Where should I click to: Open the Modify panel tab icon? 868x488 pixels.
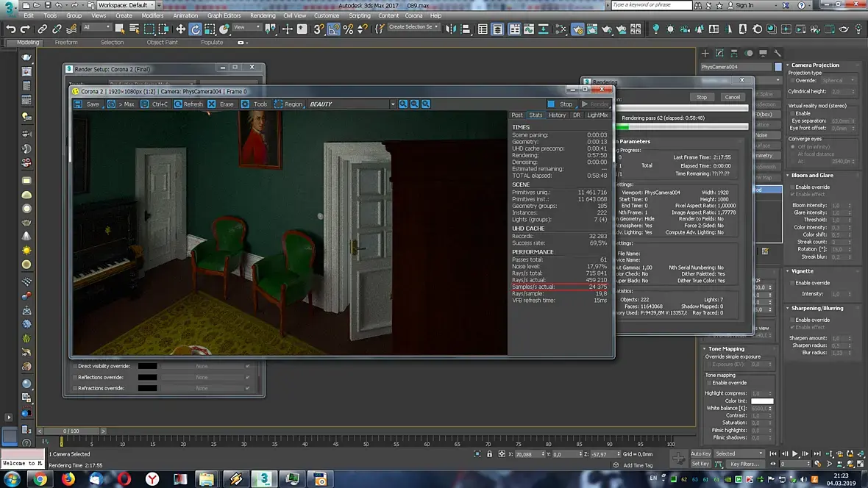pos(720,54)
